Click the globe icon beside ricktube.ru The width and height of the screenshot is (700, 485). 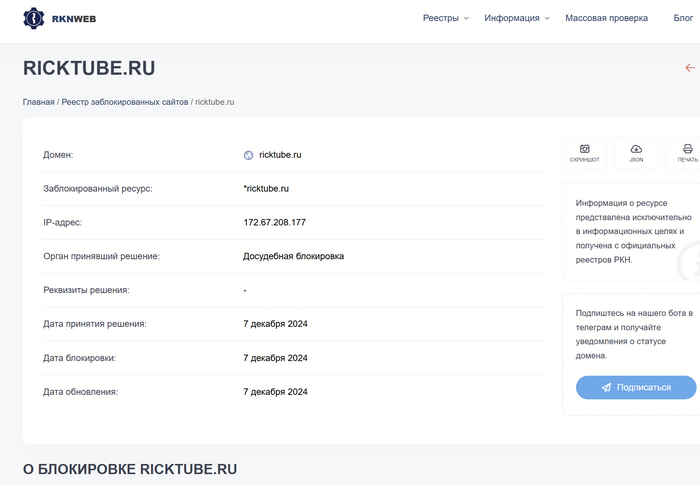pos(249,155)
